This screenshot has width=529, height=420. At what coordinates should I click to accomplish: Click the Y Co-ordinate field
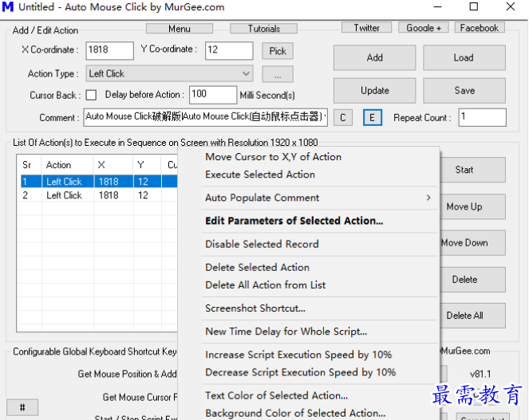229,50
